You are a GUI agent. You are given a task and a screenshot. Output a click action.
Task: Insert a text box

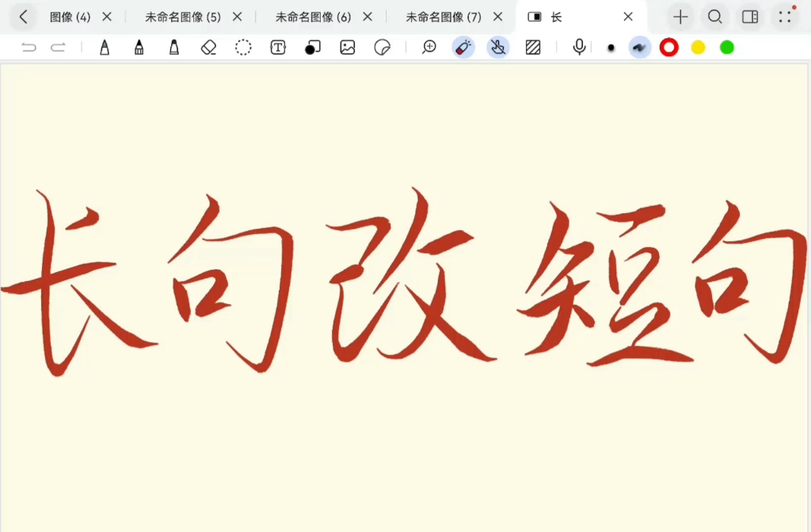[x=278, y=47]
